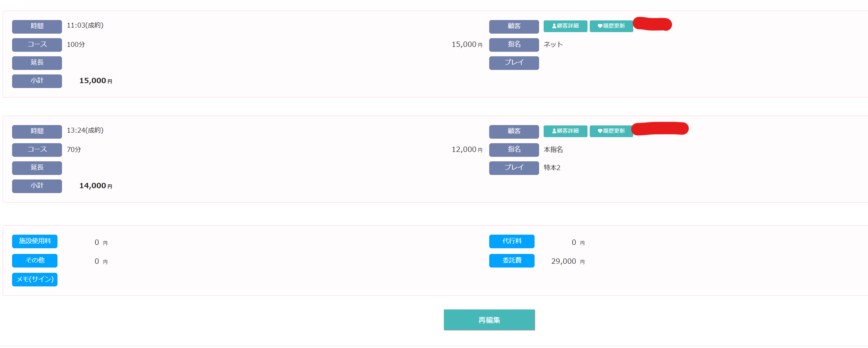Click person icon in first 顧客詳細 button
The height and width of the screenshot is (348, 868).
point(554,26)
